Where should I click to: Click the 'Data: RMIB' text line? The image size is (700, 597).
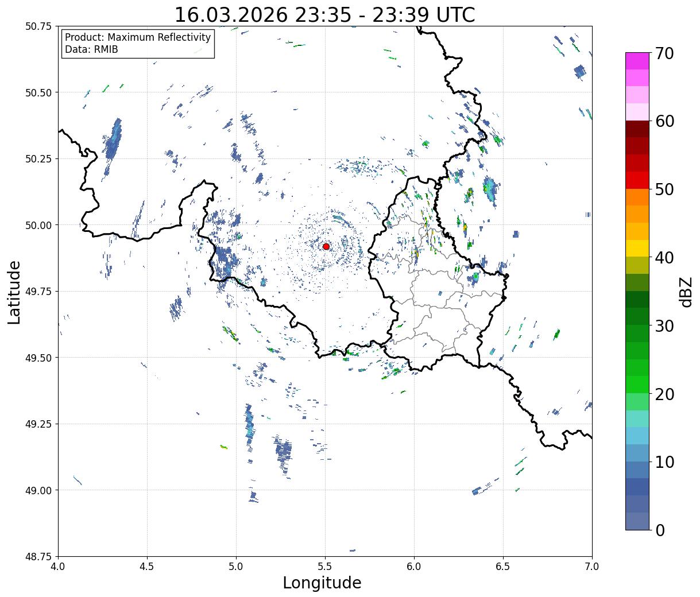pos(91,50)
